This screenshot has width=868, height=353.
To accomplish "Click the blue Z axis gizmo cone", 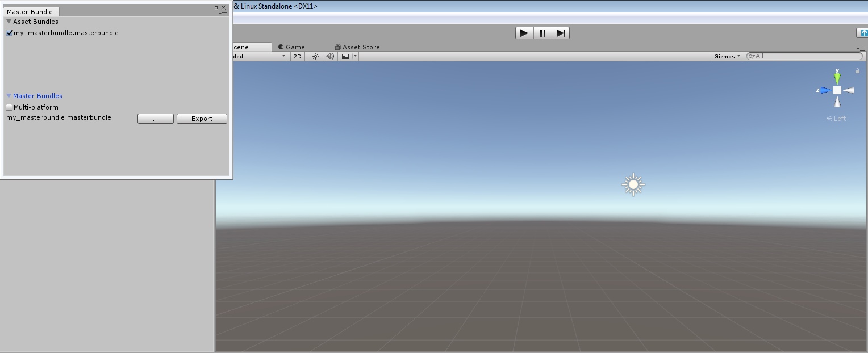I will (825, 90).
